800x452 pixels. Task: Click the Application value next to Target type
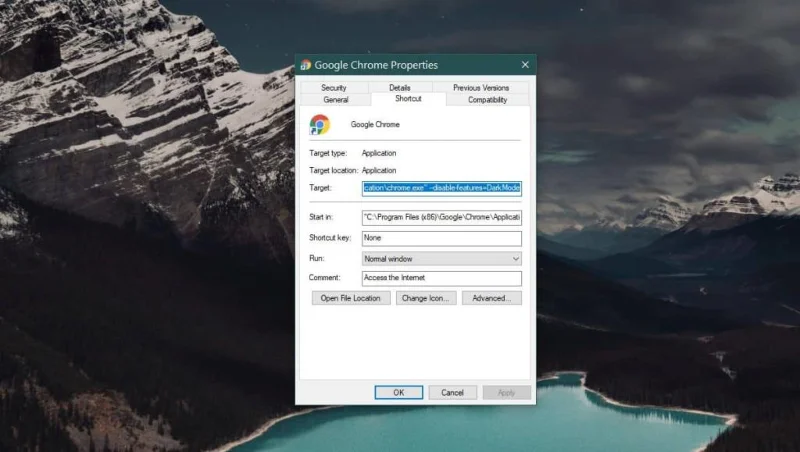click(x=379, y=153)
